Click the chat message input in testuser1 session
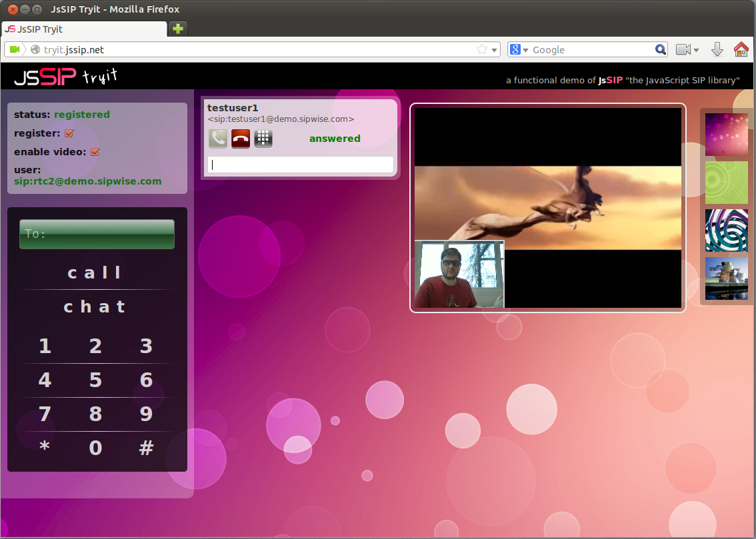 pyautogui.click(x=301, y=165)
